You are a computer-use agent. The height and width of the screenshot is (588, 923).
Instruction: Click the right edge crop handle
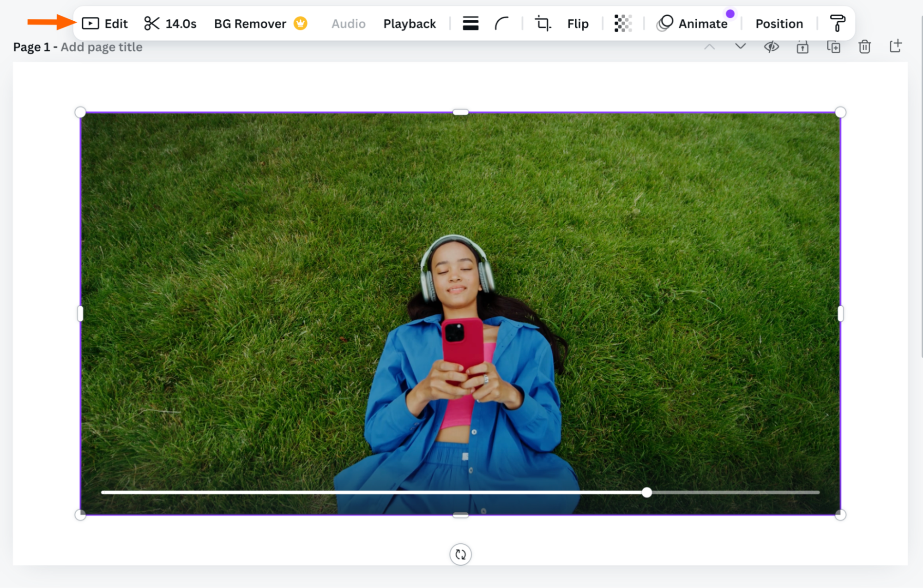[840, 314]
